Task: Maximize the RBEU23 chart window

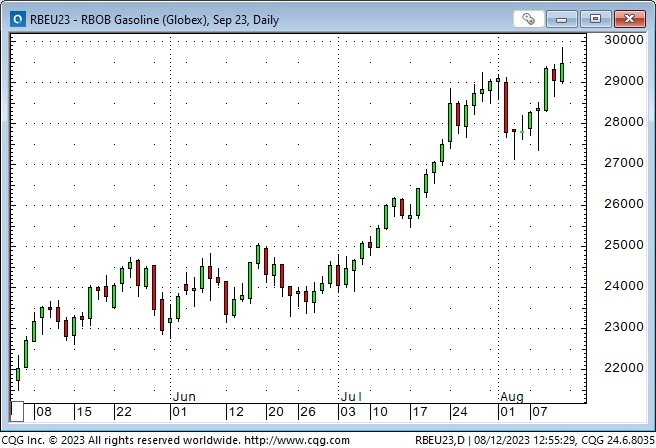Action: point(595,19)
